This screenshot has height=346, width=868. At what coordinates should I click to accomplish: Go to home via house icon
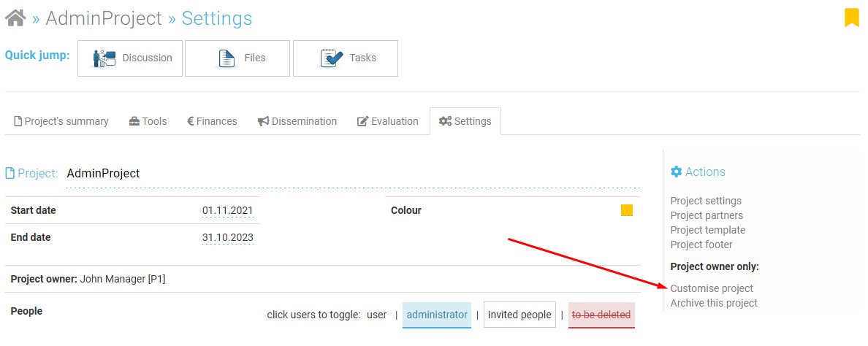pos(15,18)
